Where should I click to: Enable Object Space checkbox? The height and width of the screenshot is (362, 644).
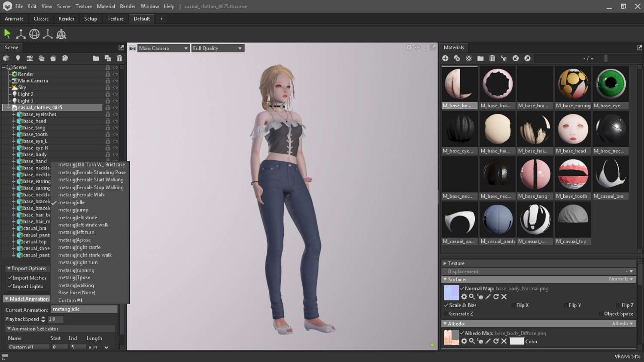click(601, 314)
